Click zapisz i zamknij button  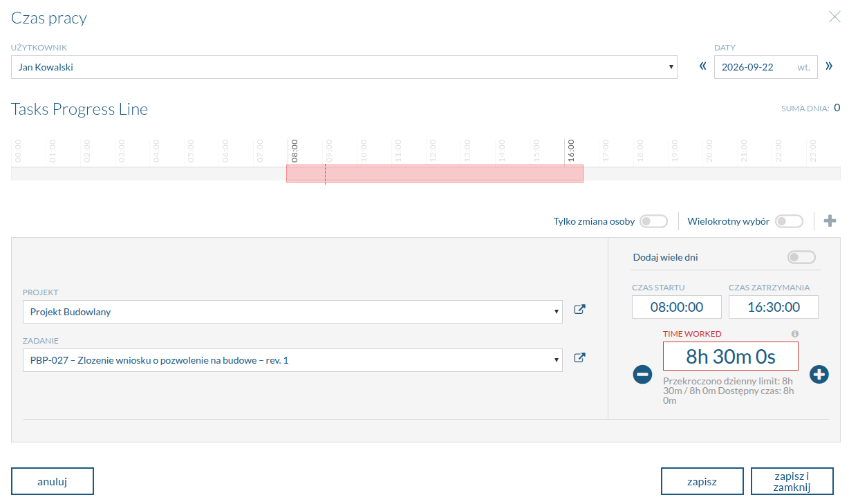pos(792,482)
